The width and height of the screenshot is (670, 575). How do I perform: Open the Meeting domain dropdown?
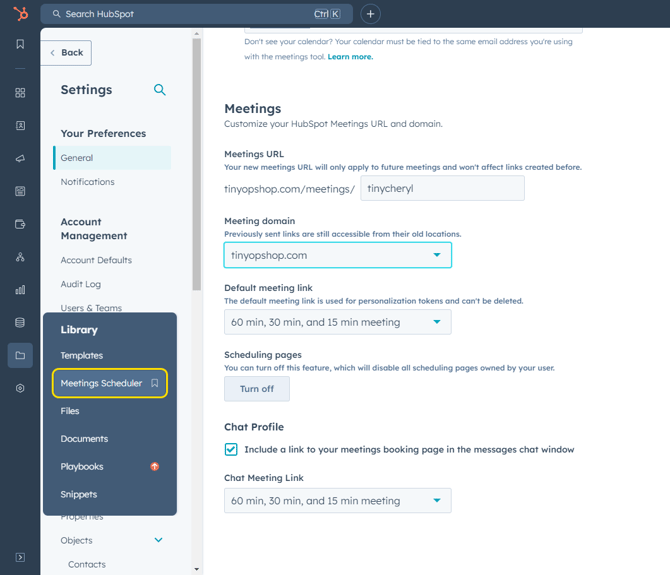coord(337,255)
